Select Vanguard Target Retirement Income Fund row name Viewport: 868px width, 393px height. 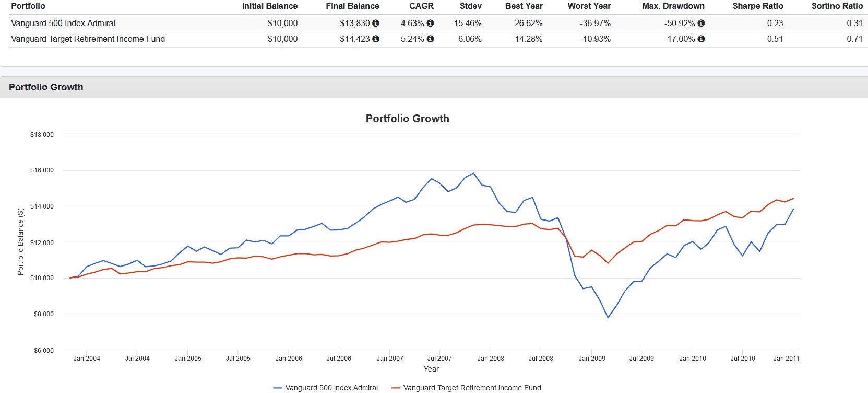[88, 39]
